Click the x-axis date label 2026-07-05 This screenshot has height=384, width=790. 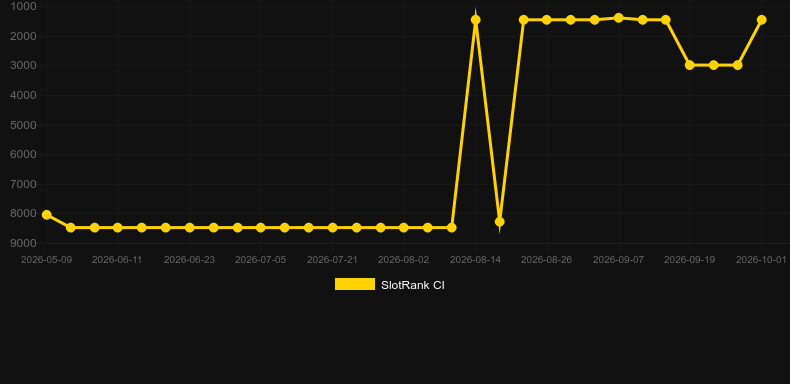pyautogui.click(x=260, y=260)
